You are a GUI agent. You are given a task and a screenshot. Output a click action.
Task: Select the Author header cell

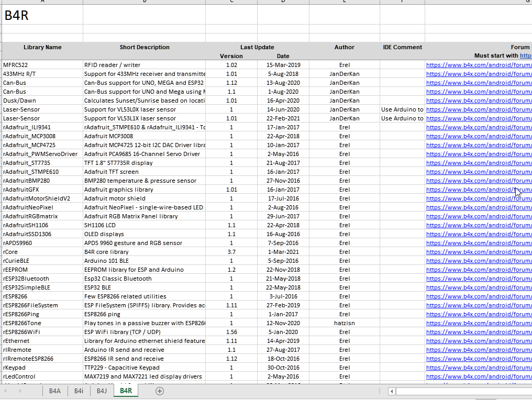coord(345,47)
